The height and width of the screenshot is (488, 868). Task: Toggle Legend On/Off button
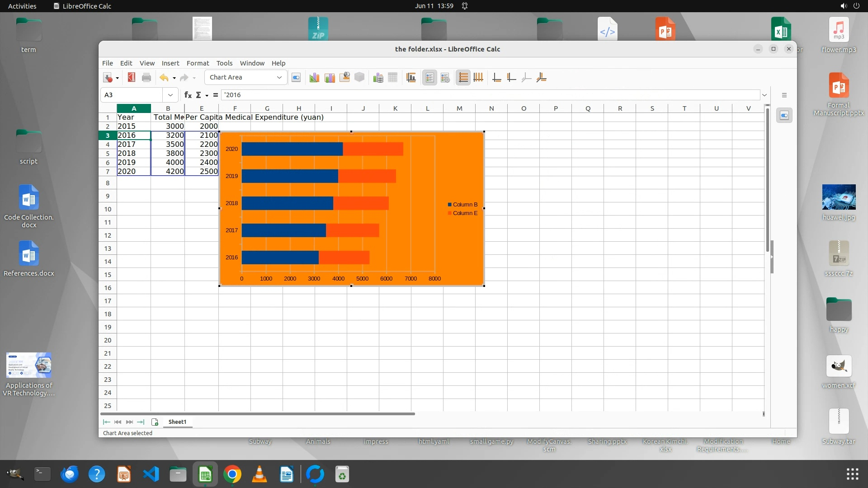point(429,78)
